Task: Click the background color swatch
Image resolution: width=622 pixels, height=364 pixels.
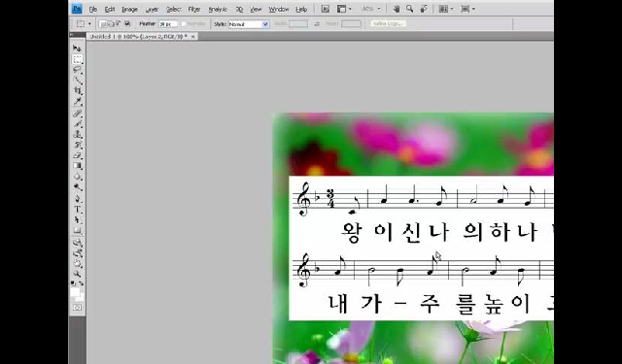Action: pos(80,297)
